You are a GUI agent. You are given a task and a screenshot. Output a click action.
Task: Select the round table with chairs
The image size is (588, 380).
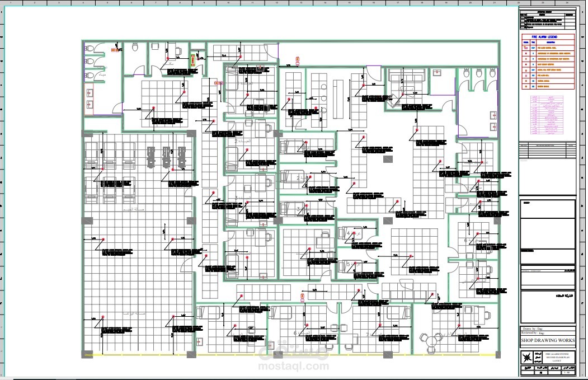coord(431,343)
